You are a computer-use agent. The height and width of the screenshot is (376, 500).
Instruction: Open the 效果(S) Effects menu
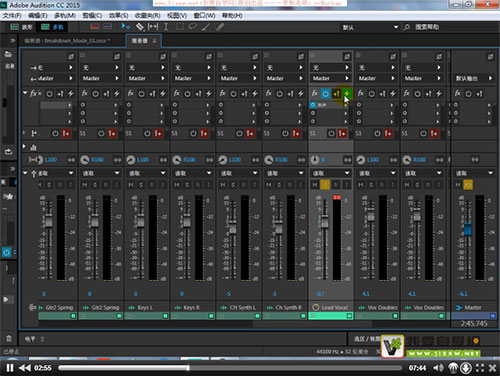[118, 15]
